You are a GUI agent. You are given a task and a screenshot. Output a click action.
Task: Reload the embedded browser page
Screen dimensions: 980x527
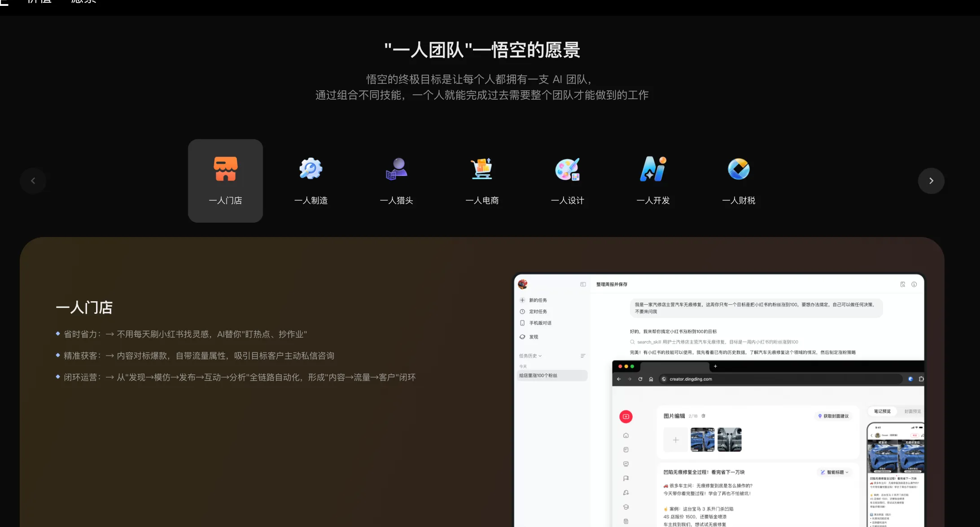click(x=640, y=379)
